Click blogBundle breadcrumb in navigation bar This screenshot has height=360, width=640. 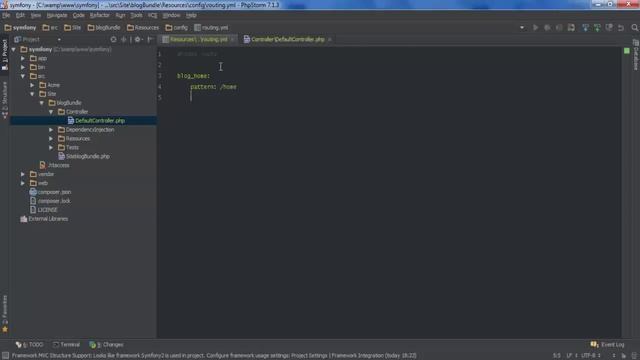point(104,28)
